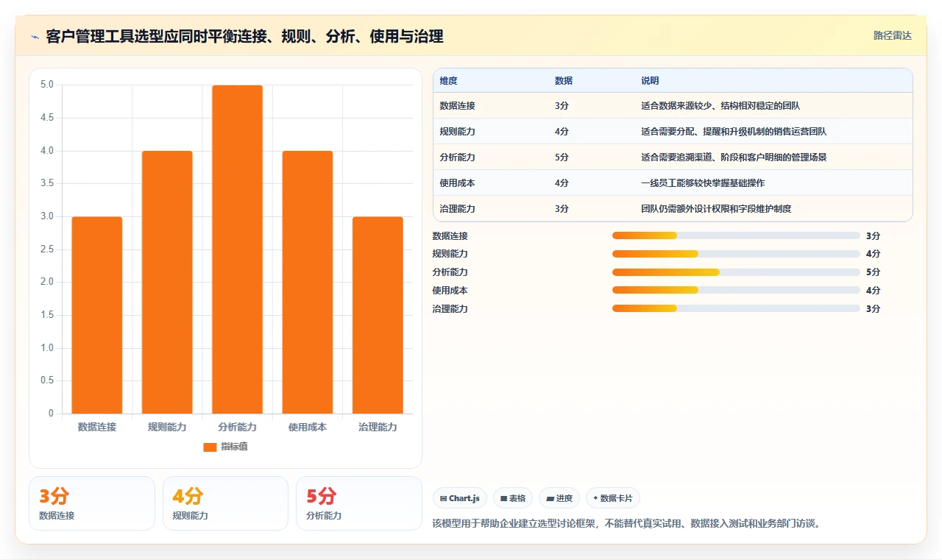Click the 指标值 legend label
Image resolution: width=942 pixels, height=560 pixels.
point(234,447)
